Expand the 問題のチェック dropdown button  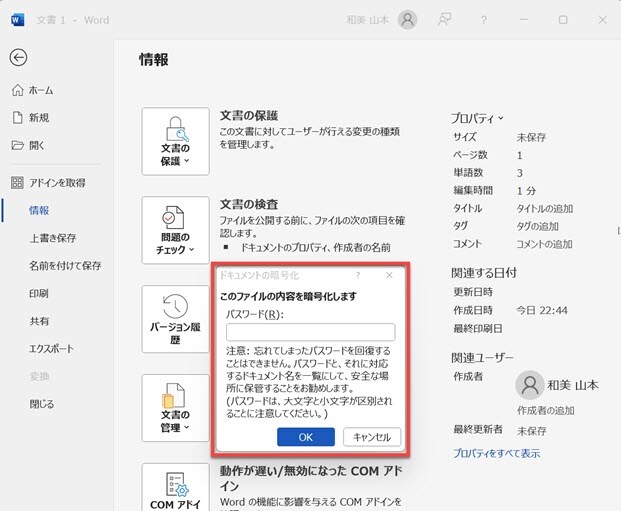(176, 230)
